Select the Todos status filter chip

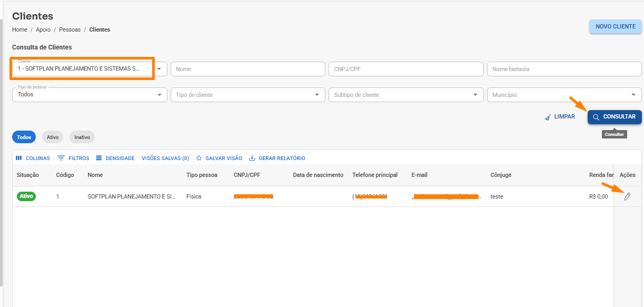click(24, 137)
